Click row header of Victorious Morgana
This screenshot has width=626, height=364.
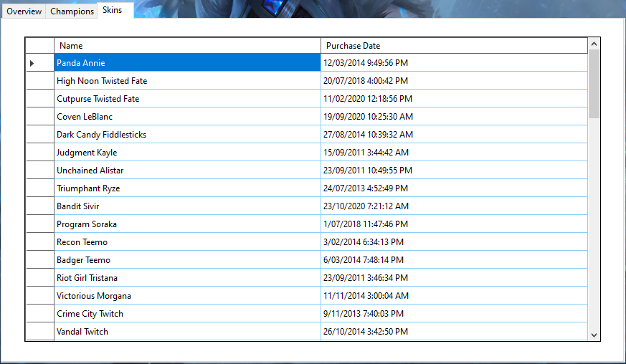click(40, 296)
